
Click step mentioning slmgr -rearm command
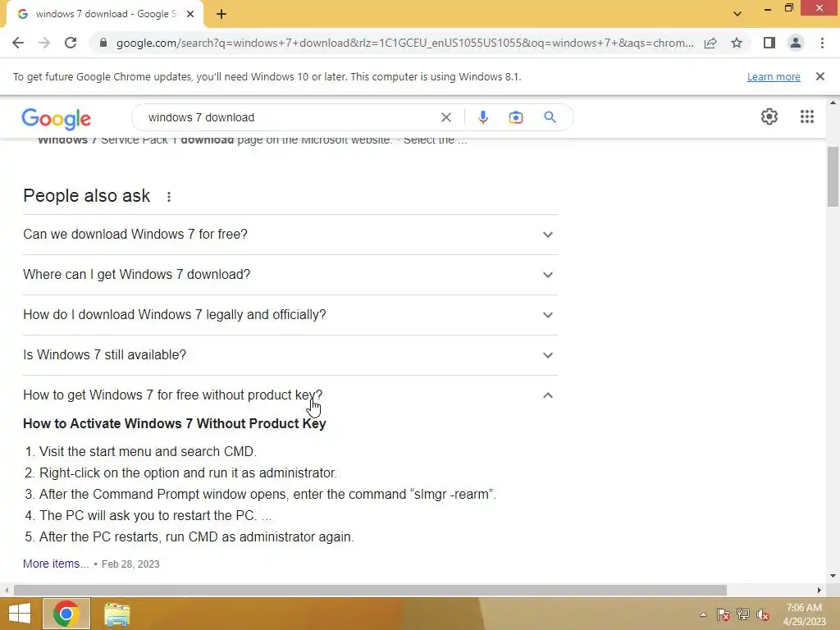pos(267,495)
